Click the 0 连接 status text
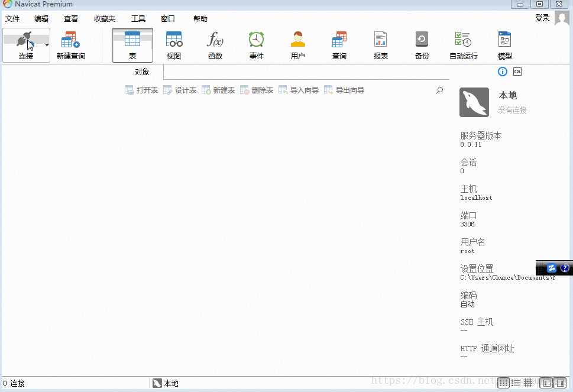Viewport: 573px width, 392px height. [14, 383]
